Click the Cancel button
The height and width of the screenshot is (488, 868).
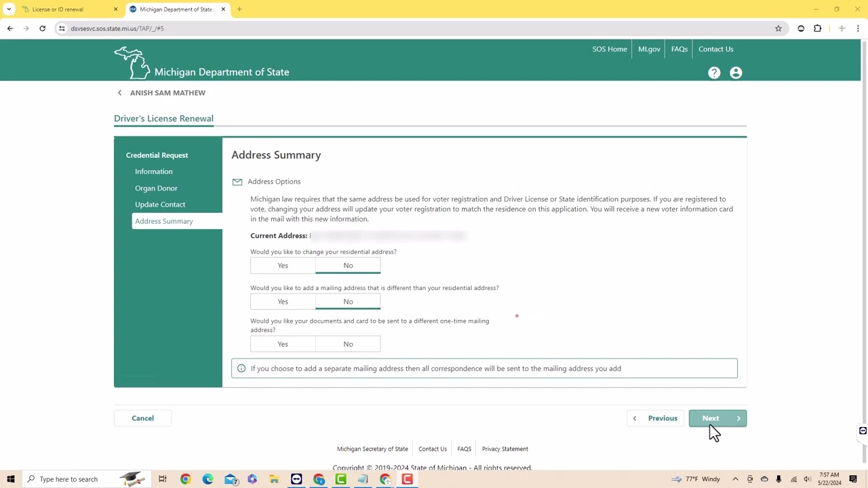[x=143, y=418]
